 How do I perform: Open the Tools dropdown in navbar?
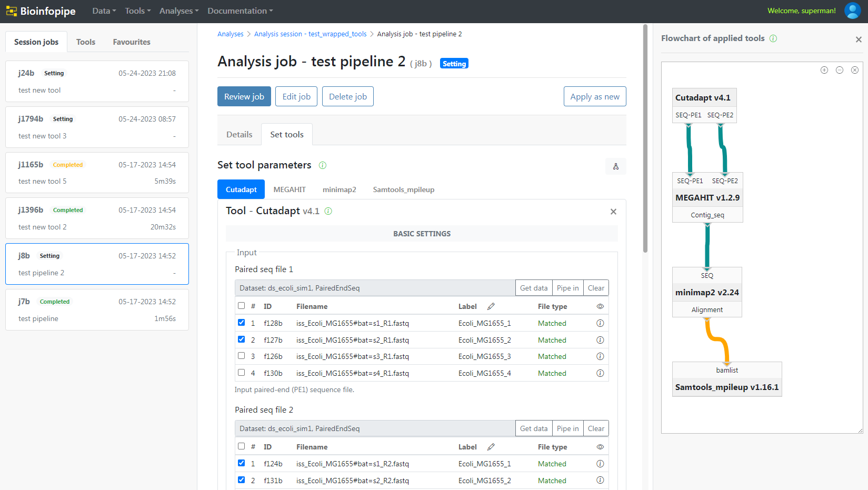138,11
